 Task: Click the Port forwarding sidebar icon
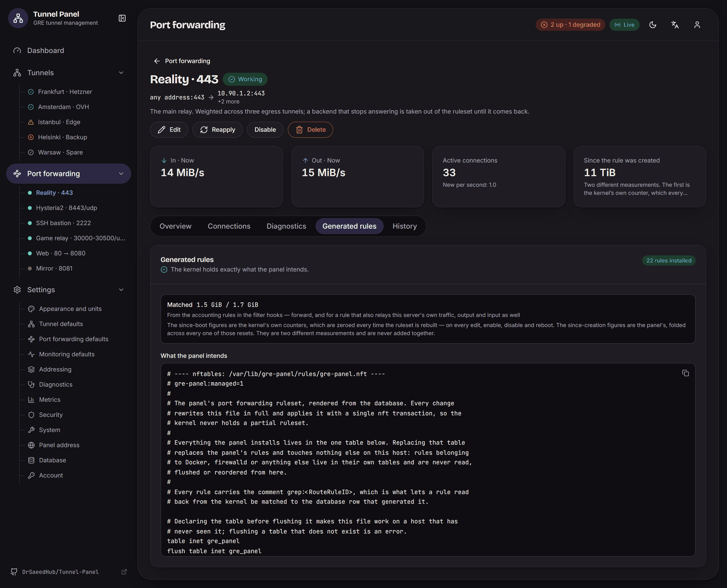[x=17, y=173]
